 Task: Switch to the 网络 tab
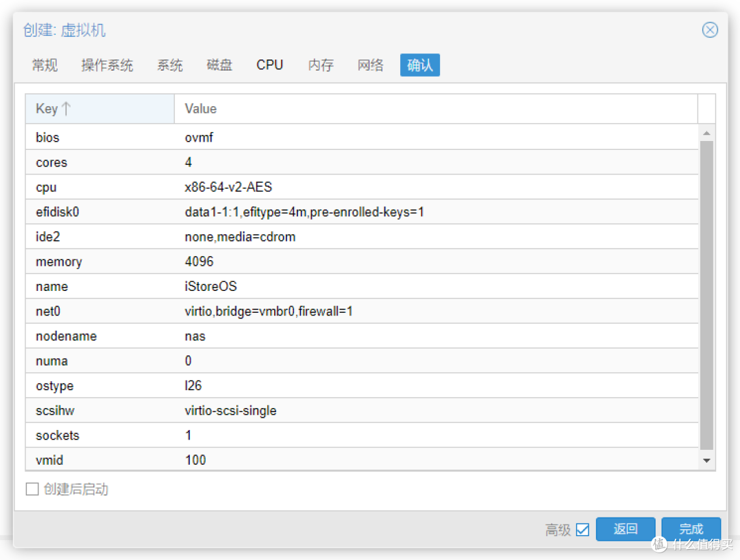click(x=369, y=64)
